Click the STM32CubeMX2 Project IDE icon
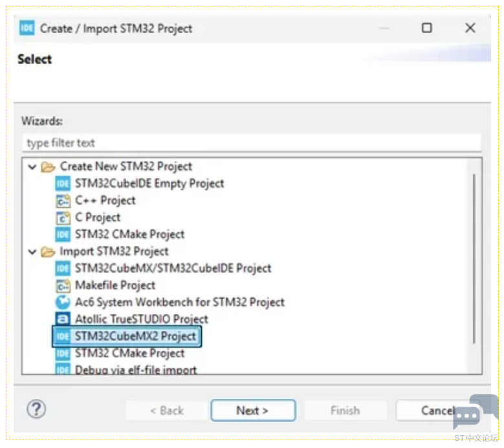The image size is (504, 448). [x=63, y=337]
